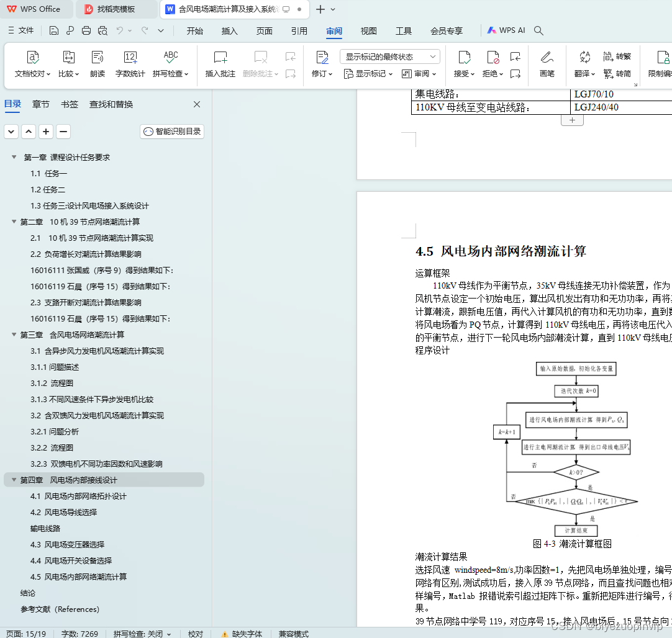Click the 校对 status bar button
Screen dimensions: 672x638
[x=196, y=634]
